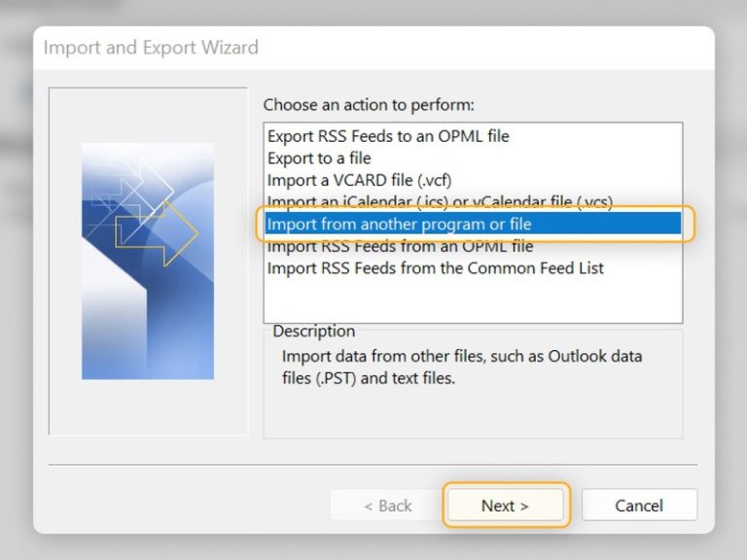The image size is (747, 560).
Task: Click the description text about Outlook data files
Action: point(461,367)
